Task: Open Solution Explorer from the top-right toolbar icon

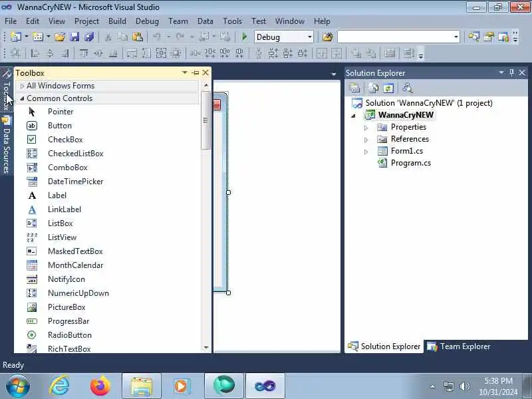Action: coord(473,37)
